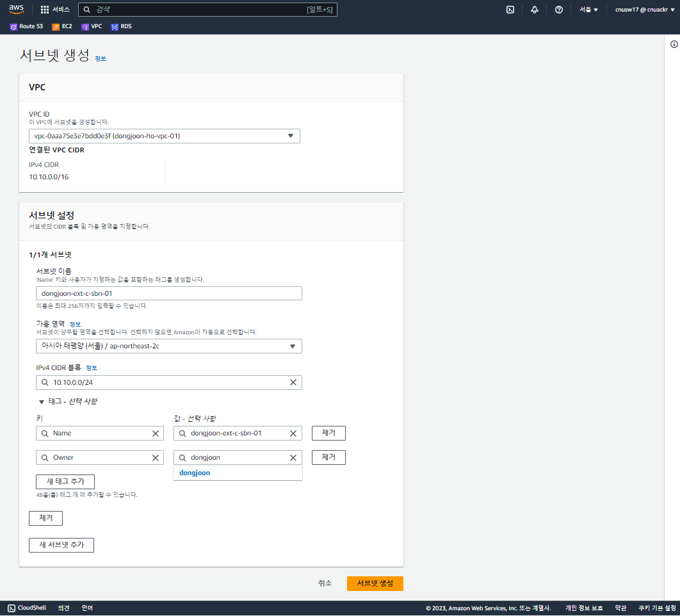Open the Route 53 shortcut
Image resolution: width=680 pixels, height=616 pixels.
coord(26,26)
